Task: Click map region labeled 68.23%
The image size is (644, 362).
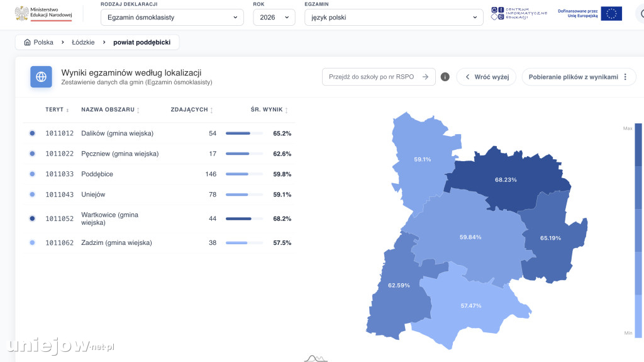Action: 506,180
